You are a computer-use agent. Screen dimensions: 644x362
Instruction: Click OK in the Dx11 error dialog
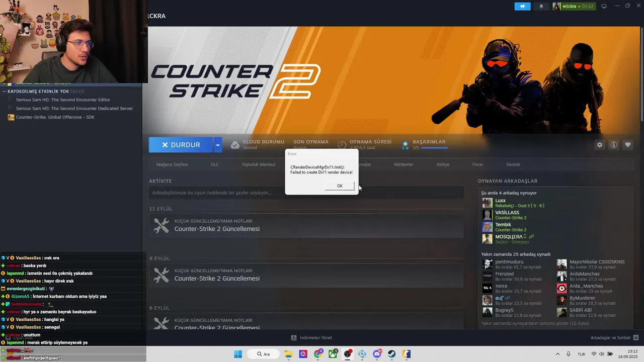pos(340,186)
